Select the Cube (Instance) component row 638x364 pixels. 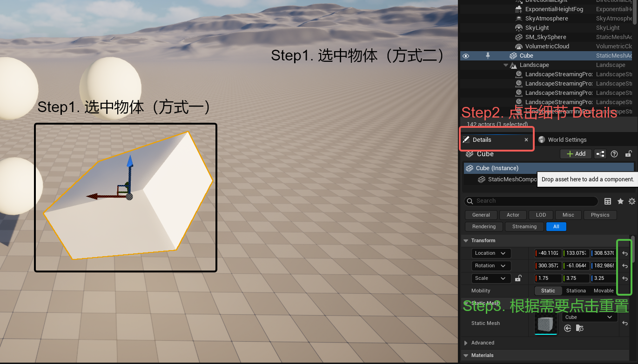[549, 168]
